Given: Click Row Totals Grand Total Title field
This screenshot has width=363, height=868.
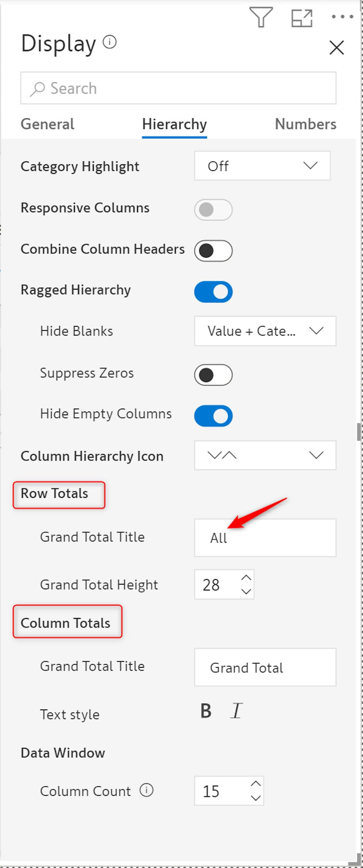Looking at the screenshot, I should (x=265, y=538).
